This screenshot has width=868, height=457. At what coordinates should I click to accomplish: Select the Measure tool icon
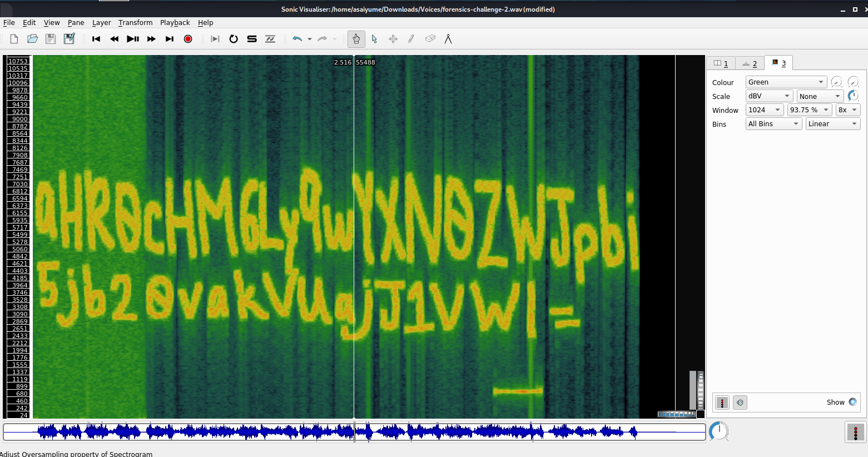(448, 39)
